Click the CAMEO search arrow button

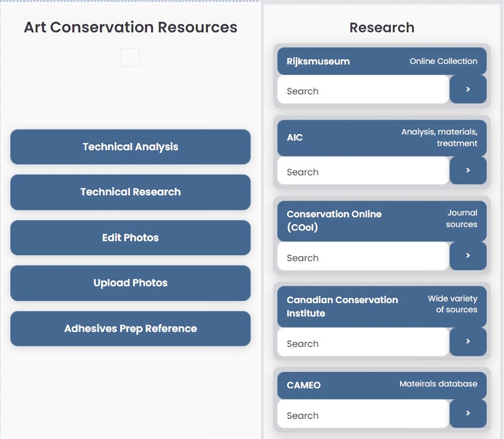468,413
